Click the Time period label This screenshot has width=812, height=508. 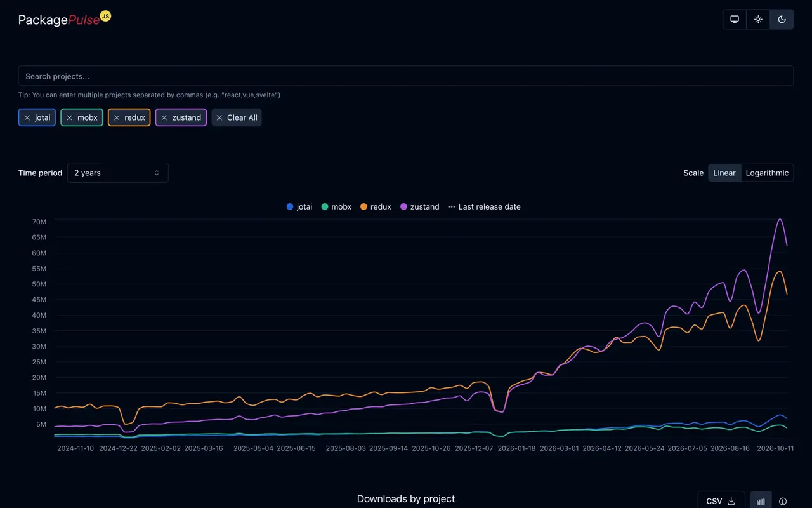(41, 173)
